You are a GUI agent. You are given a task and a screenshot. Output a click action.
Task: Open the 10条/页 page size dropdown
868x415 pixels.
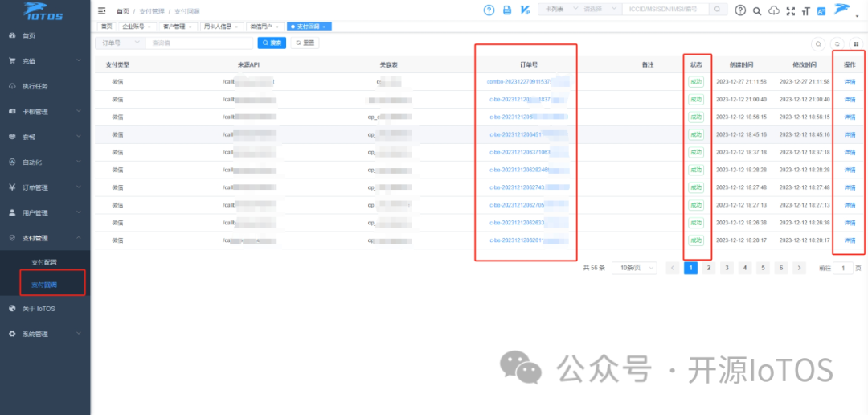point(634,268)
